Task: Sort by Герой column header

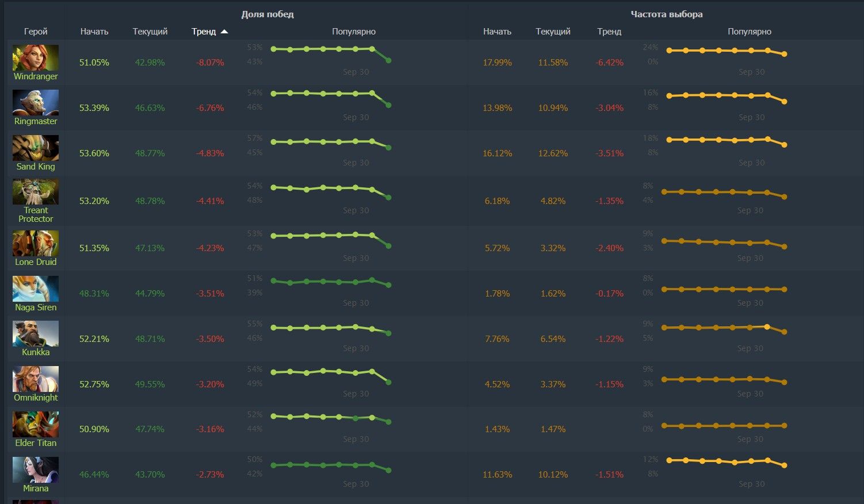Action: click(36, 32)
